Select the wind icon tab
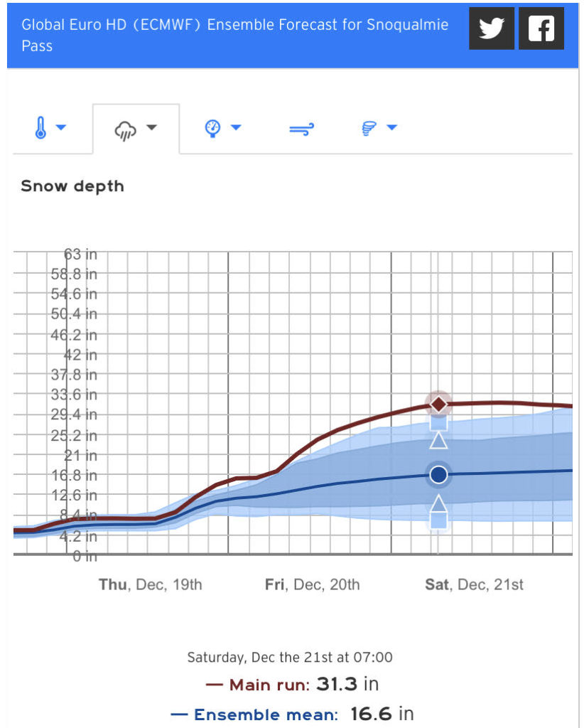 [x=301, y=129]
